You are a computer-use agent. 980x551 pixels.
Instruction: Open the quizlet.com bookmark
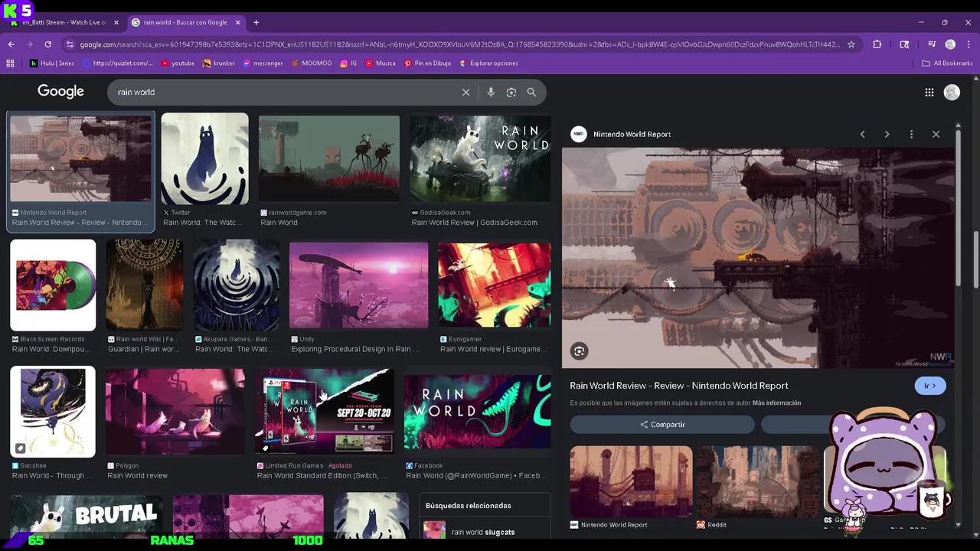(117, 64)
